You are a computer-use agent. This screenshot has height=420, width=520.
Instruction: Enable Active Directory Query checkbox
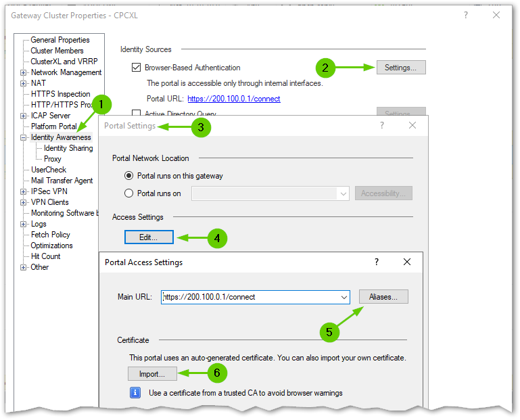coord(137,113)
